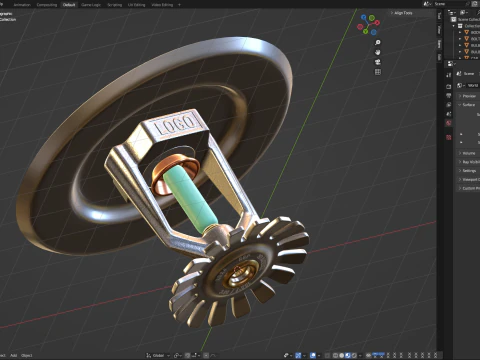Open the Texture properties tab icon

(x=449, y=137)
